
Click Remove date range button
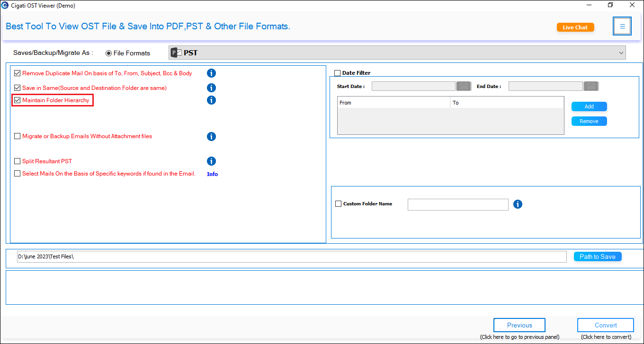[x=589, y=121]
